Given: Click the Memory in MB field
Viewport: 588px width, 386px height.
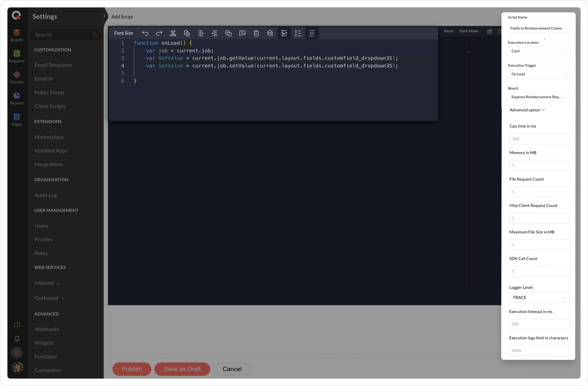Looking at the screenshot, I should click(540, 165).
